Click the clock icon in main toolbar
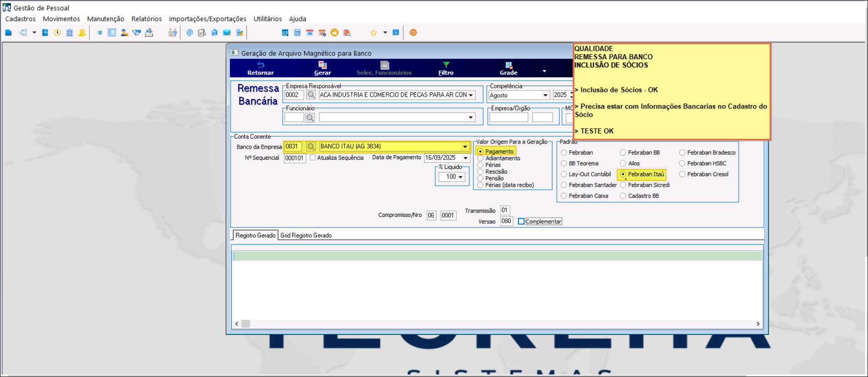 (x=57, y=32)
